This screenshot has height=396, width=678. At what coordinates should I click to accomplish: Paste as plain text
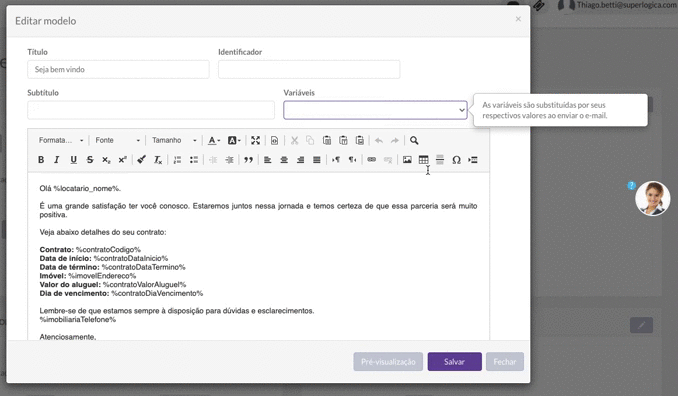tap(343, 140)
